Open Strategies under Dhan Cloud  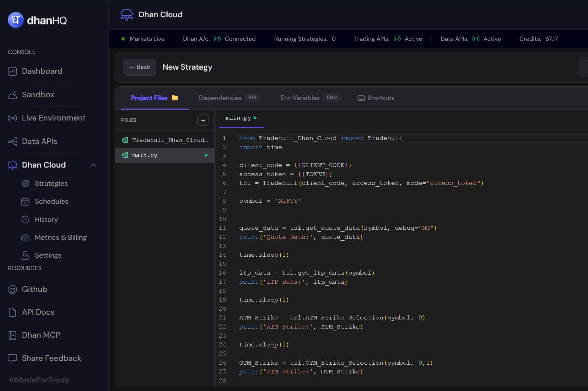51,184
